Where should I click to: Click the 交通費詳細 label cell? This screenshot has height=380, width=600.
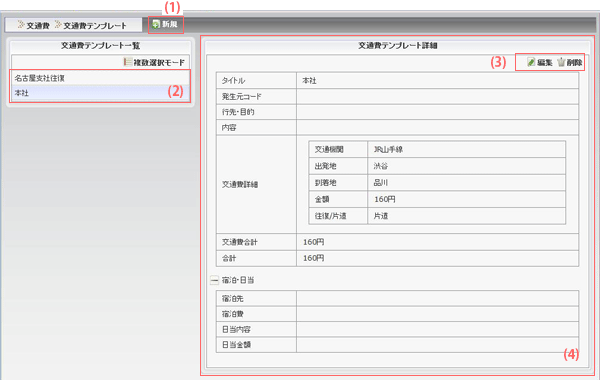(256, 184)
